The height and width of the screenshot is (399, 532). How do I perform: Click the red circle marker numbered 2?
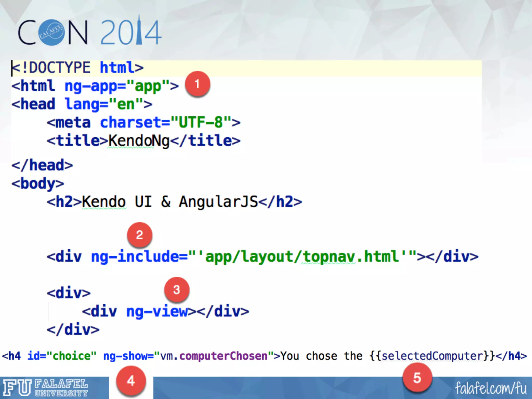pyautogui.click(x=139, y=235)
